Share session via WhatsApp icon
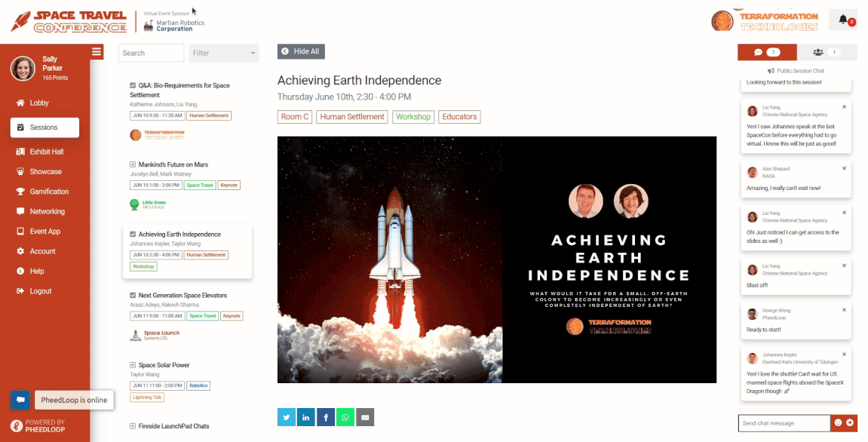The image size is (868, 442). pos(345,417)
